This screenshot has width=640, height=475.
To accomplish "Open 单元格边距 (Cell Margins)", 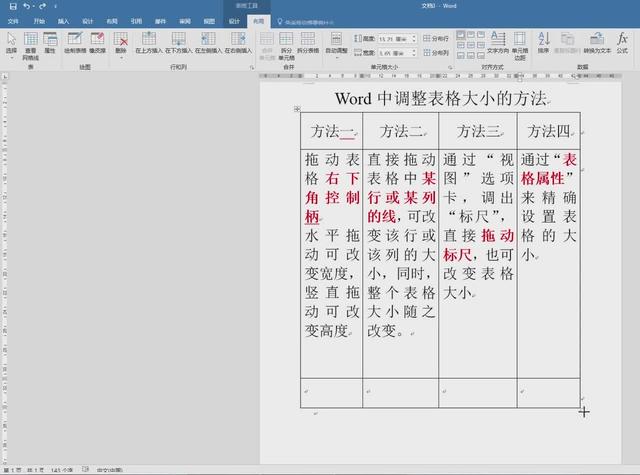I will coord(520,46).
